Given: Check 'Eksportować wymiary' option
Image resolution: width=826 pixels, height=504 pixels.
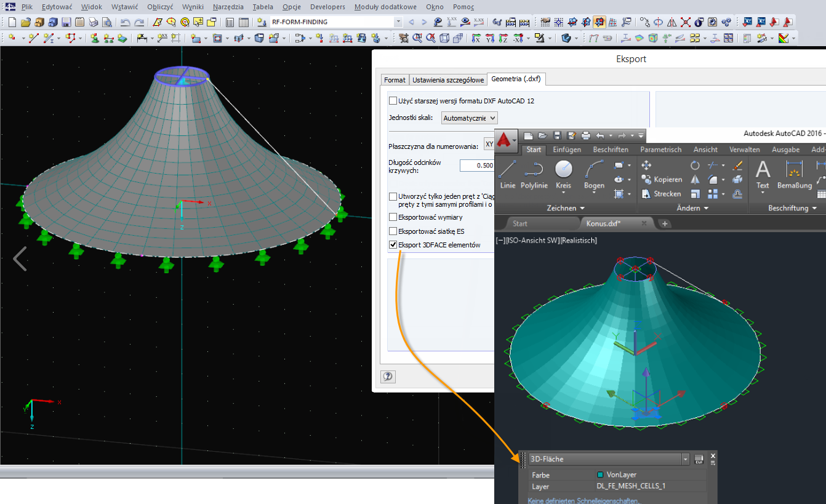Looking at the screenshot, I should (393, 217).
